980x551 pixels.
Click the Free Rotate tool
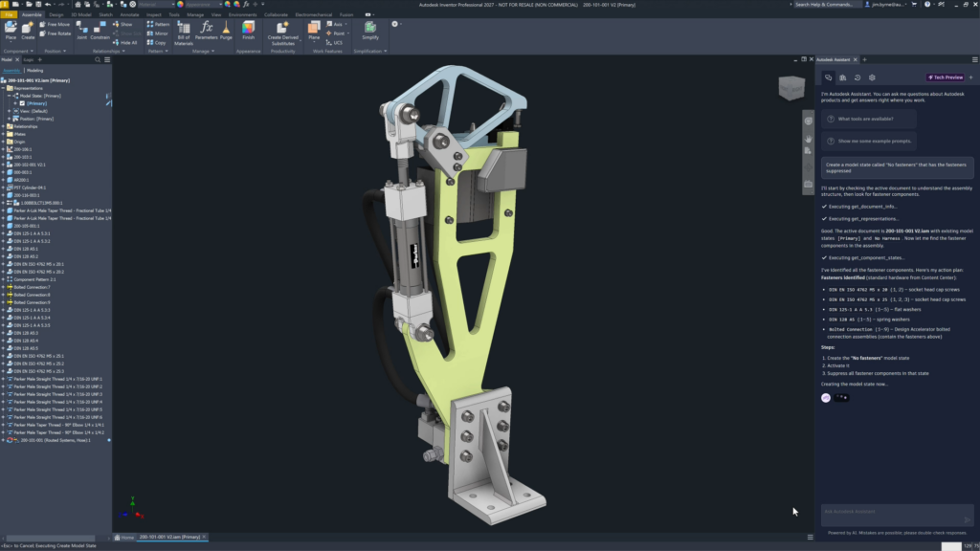[x=55, y=33]
